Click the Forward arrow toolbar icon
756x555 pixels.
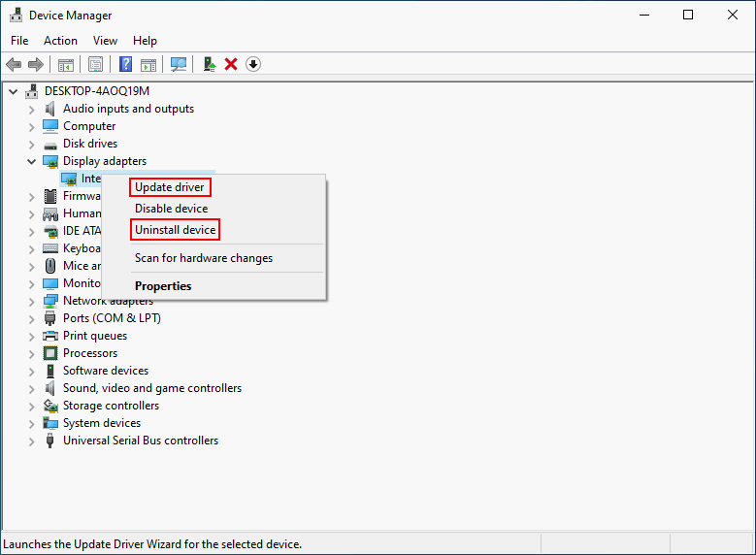tap(36, 64)
